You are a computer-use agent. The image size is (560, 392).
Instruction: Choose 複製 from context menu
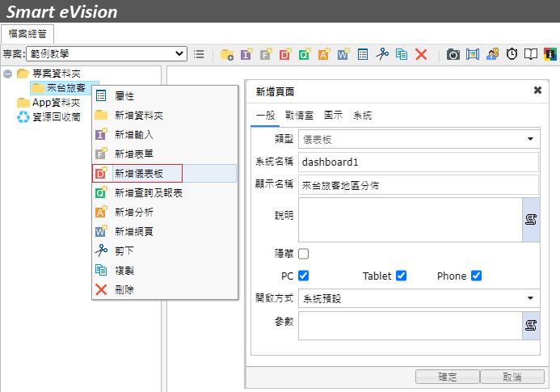click(x=165, y=271)
